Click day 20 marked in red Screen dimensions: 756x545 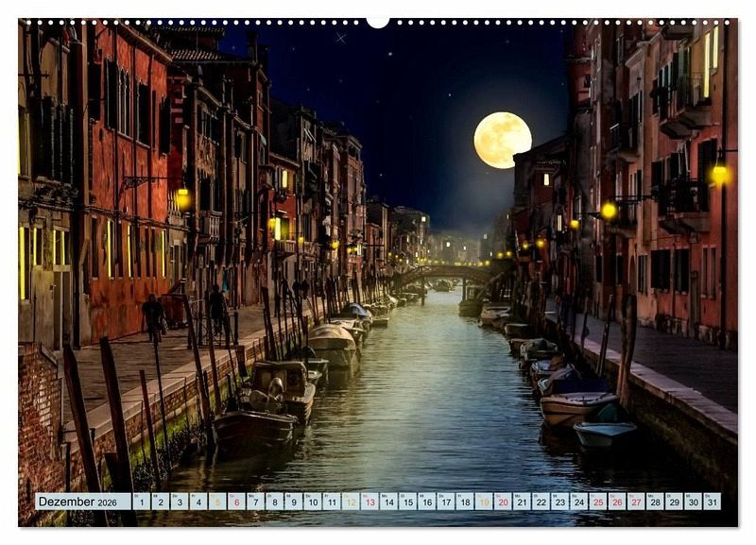click(503, 502)
